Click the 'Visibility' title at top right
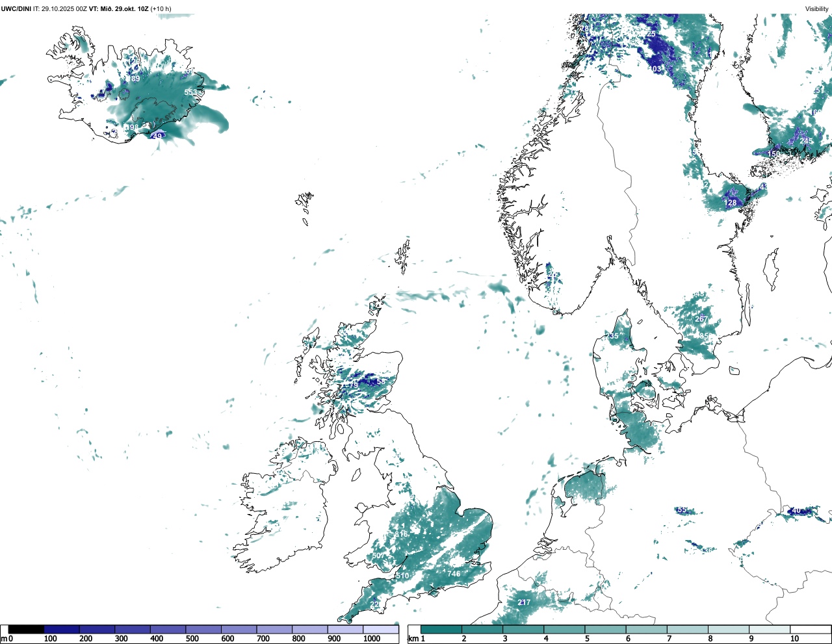The image size is (832, 644). point(817,8)
